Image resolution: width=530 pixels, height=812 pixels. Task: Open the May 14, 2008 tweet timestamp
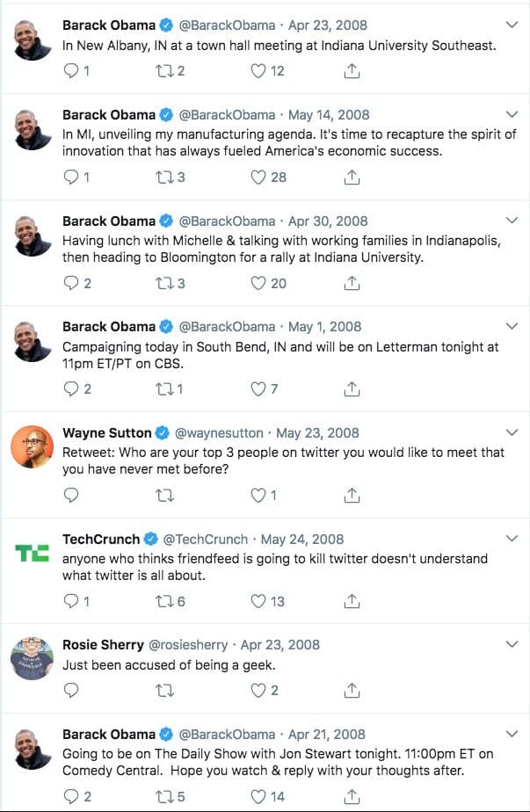point(329,114)
